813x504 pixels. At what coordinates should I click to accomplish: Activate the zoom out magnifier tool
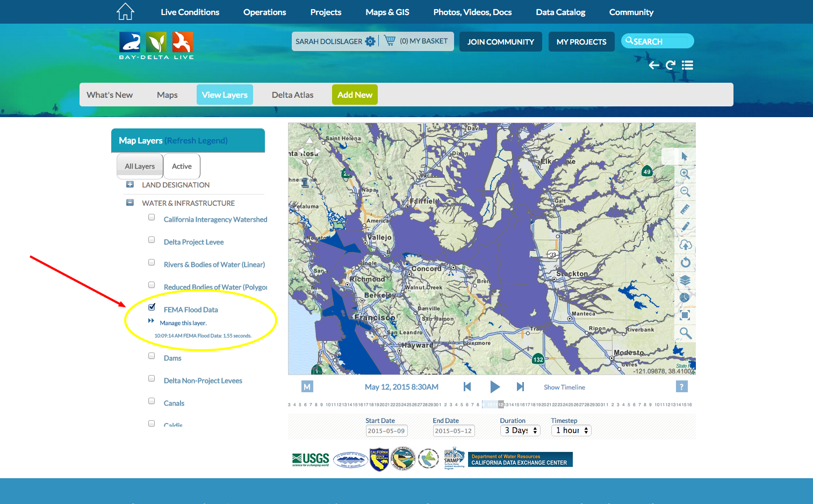[x=685, y=191]
